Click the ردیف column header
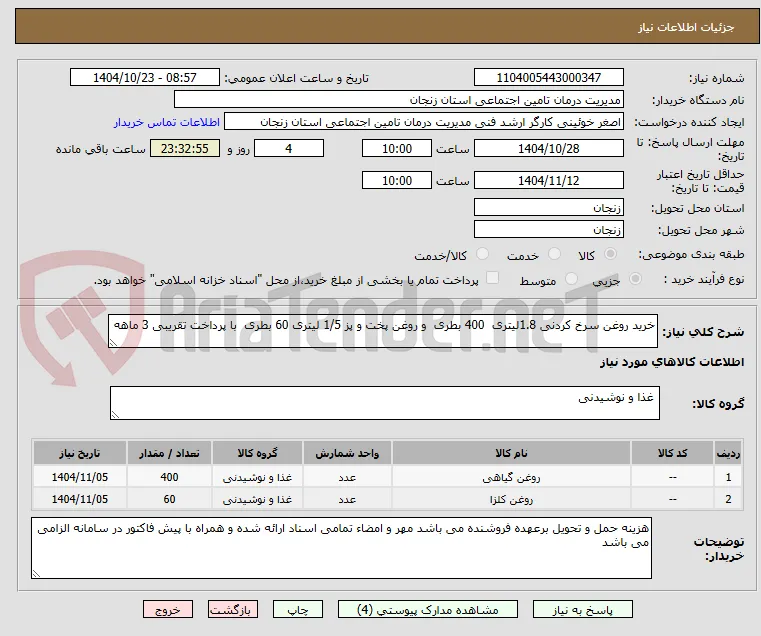Screen dimensions: 761x636 pyautogui.click(x=728, y=453)
